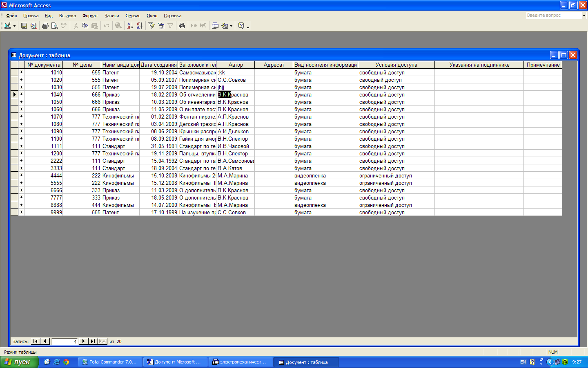Image resolution: width=588 pixels, height=368 pixels.
Task: Click the Microsoft Access Help icon
Action: [x=241, y=26]
